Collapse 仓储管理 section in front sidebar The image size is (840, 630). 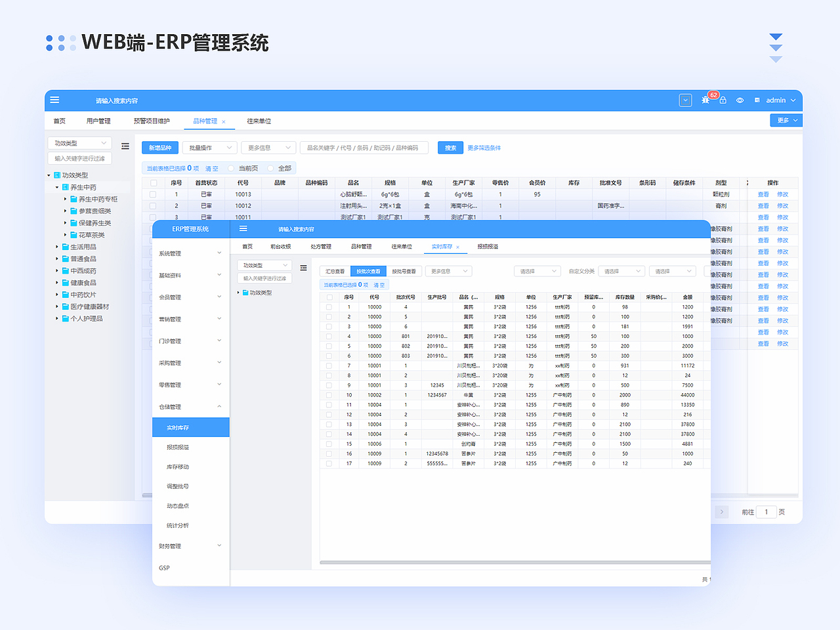191,407
